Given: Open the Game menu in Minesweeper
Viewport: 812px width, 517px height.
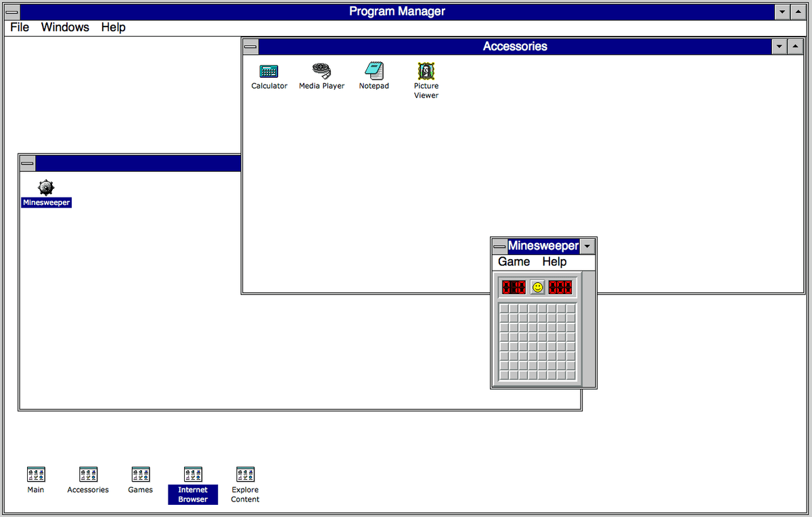Looking at the screenshot, I should (x=513, y=262).
